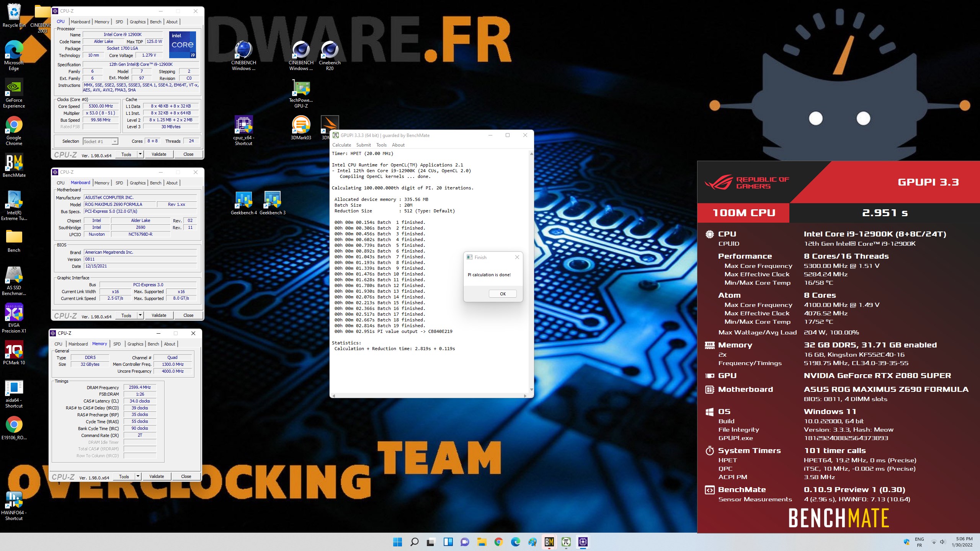Open the Bench folder on desktop

14,240
